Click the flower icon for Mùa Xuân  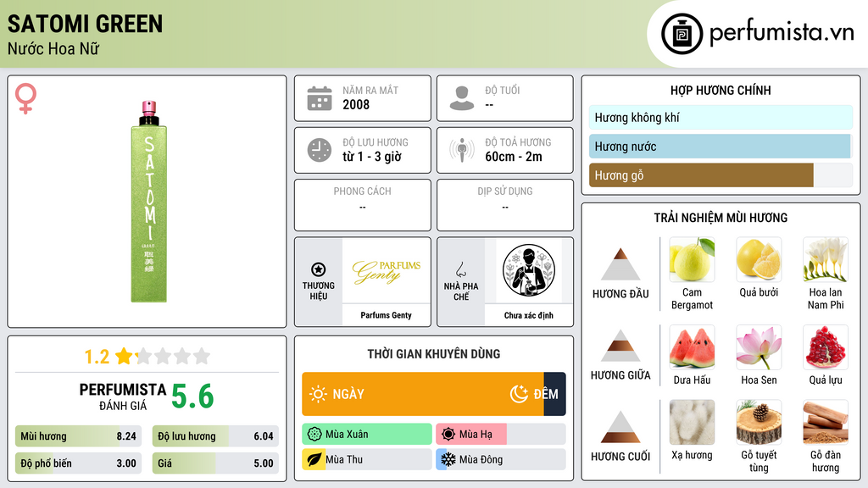pos(314,434)
